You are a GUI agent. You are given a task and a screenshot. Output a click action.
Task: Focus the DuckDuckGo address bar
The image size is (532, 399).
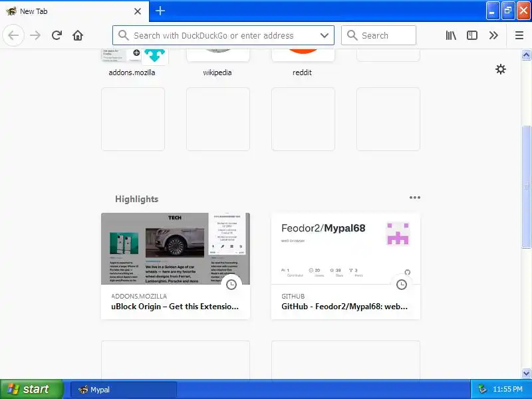(223, 35)
